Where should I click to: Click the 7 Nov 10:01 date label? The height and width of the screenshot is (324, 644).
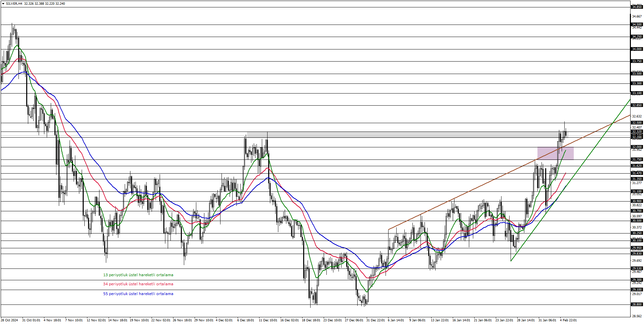tap(74, 320)
